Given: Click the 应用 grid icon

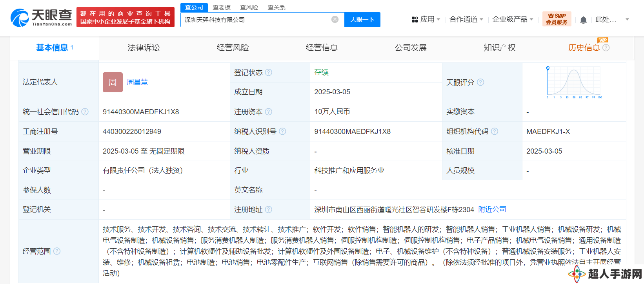Looking at the screenshot, I should pyautogui.click(x=415, y=19).
